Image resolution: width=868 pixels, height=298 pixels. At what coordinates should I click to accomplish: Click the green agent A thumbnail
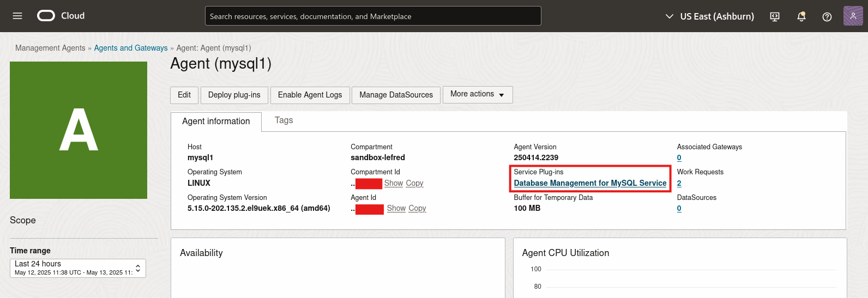[79, 130]
